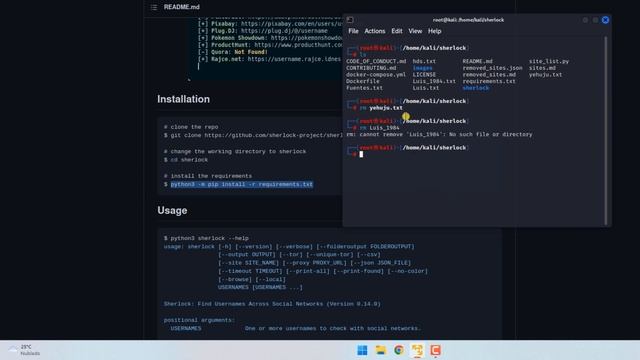Click Fuentes.txt in terminal listing
This screenshot has width=640, height=360.
364,88
